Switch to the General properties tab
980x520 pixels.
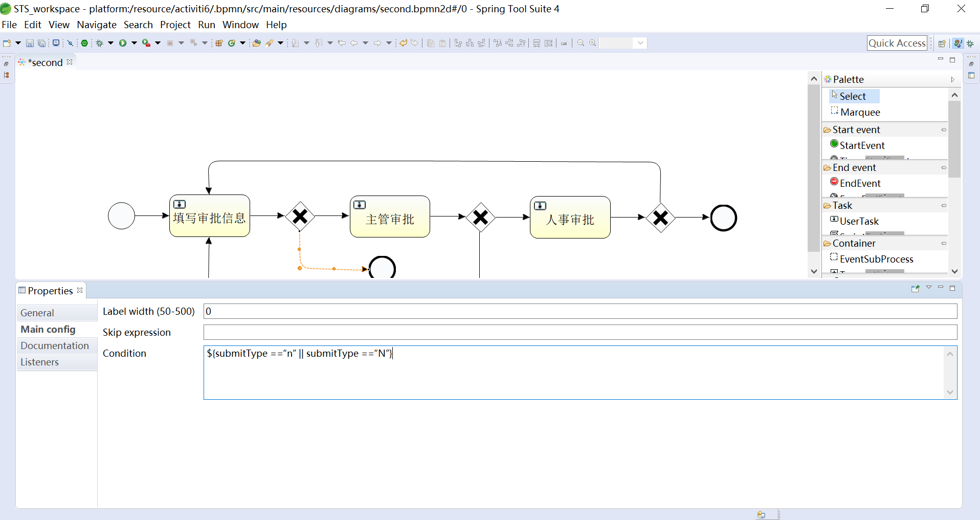(x=57, y=313)
